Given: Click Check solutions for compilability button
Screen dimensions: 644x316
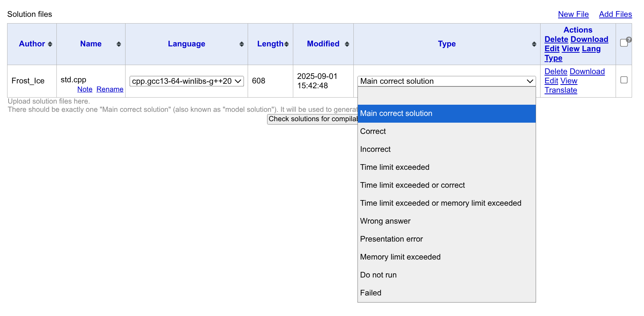Looking at the screenshot, I should point(312,119).
